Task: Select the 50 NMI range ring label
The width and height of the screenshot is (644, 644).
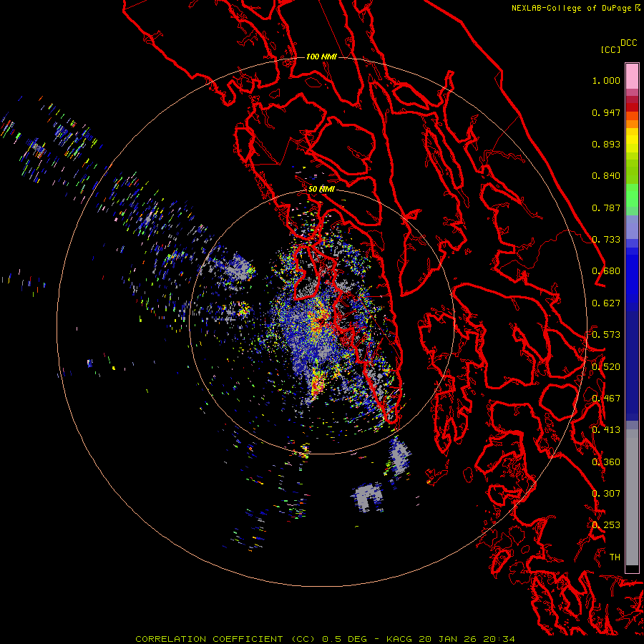Action: pyautogui.click(x=321, y=189)
